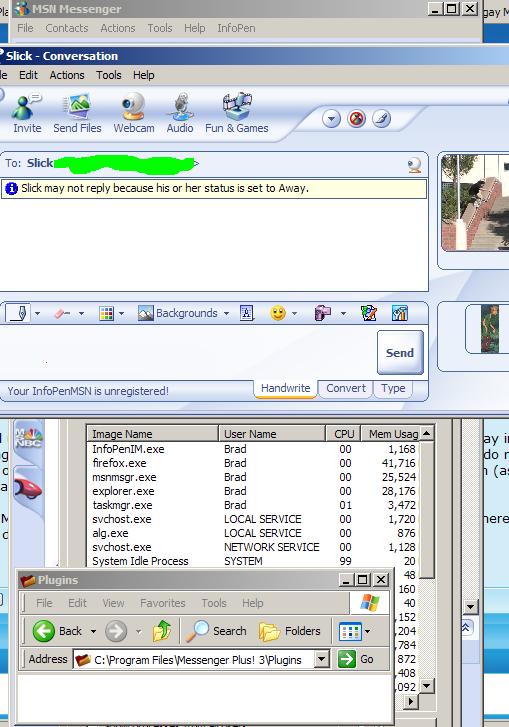This screenshot has height=727, width=509.
Task: Open the smiley emoticon picker
Action: pyautogui.click(x=278, y=313)
